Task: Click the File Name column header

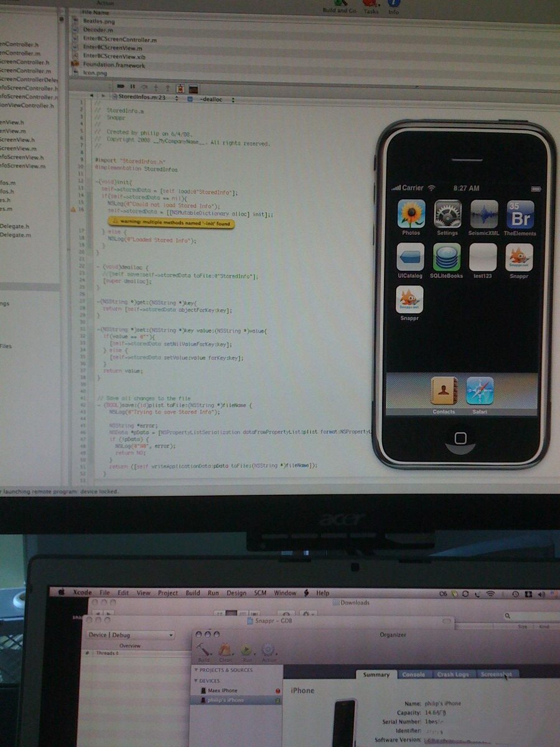Action: [x=96, y=12]
